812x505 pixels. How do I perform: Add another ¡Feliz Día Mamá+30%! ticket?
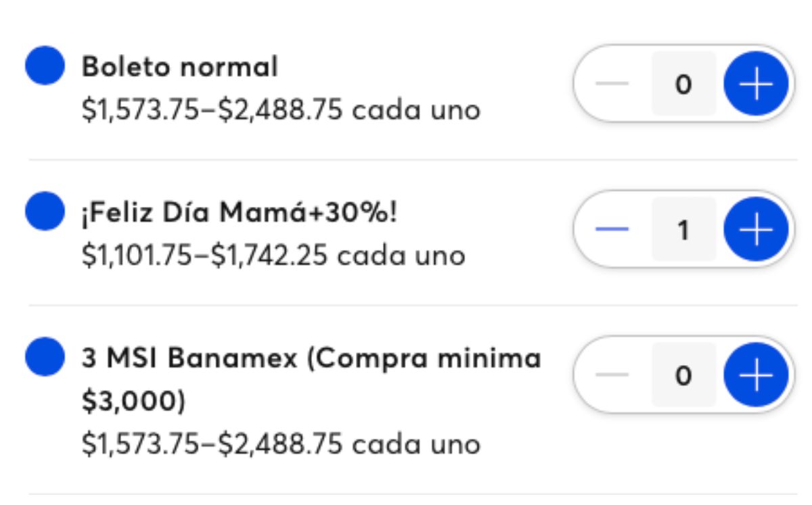click(x=756, y=230)
